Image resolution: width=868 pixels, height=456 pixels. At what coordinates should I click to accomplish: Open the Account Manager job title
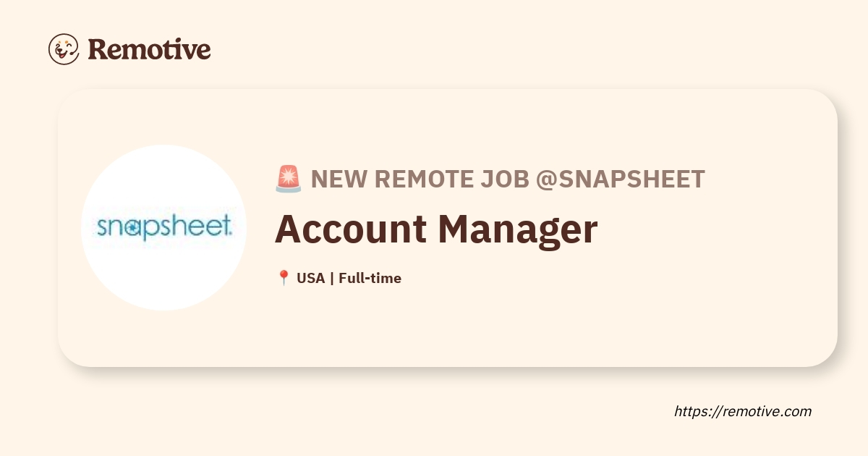436,229
